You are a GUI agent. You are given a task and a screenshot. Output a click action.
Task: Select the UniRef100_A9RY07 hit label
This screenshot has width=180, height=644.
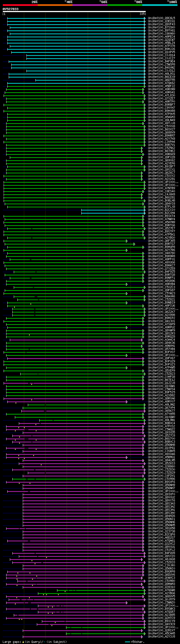[161, 402]
